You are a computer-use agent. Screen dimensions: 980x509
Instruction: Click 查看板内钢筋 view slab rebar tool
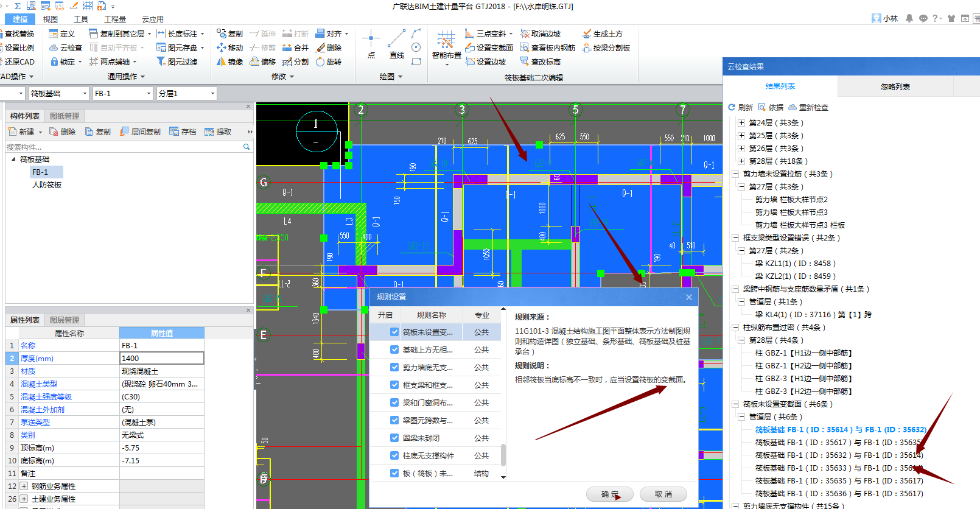548,47
